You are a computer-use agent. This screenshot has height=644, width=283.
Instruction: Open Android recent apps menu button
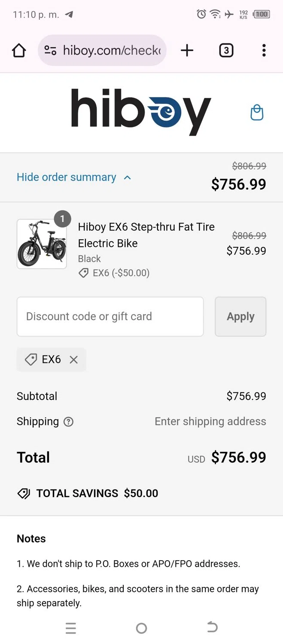pos(71,628)
